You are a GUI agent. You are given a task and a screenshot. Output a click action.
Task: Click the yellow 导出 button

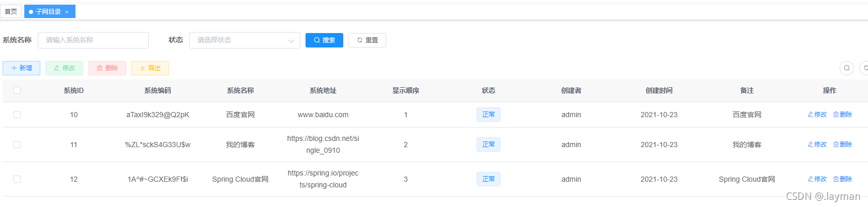(x=150, y=68)
